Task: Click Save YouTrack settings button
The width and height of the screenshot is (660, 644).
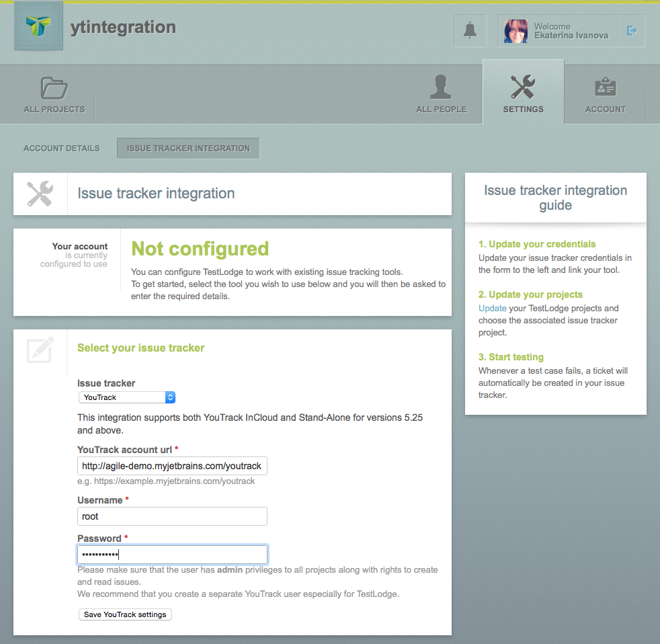Action: [x=125, y=614]
